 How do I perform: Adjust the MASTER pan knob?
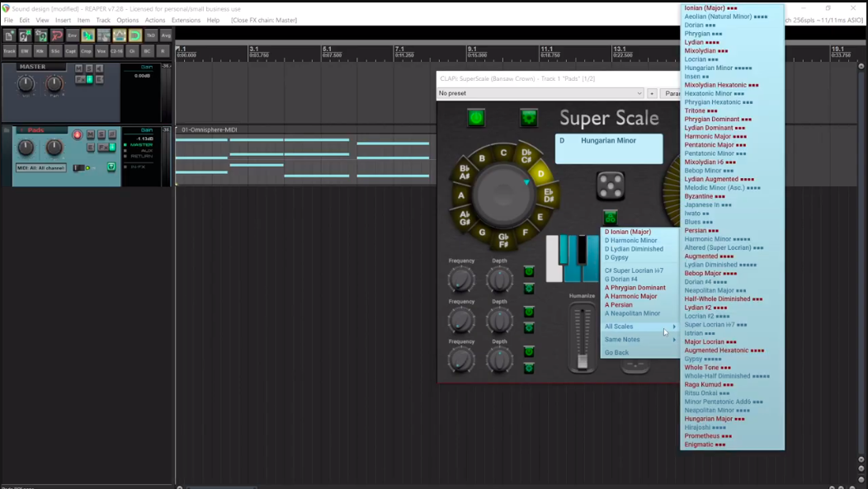click(x=54, y=83)
